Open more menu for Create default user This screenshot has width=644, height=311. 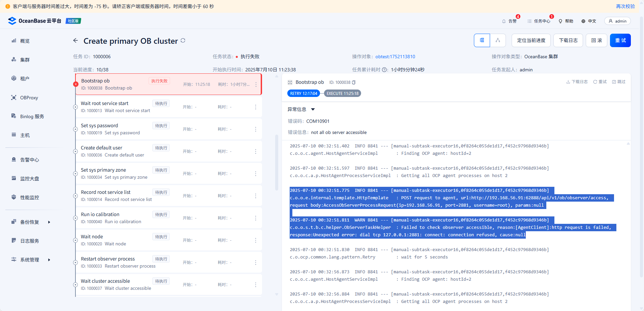pos(256,151)
